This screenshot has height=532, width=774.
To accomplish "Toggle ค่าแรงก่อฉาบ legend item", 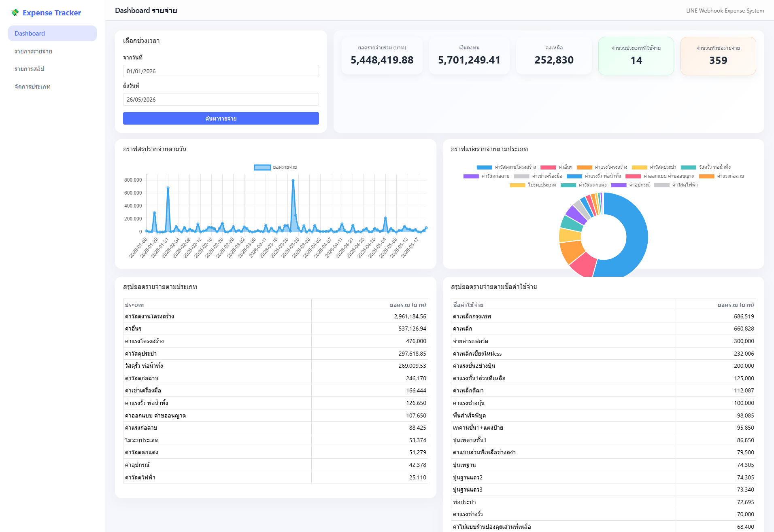I will [721, 176].
